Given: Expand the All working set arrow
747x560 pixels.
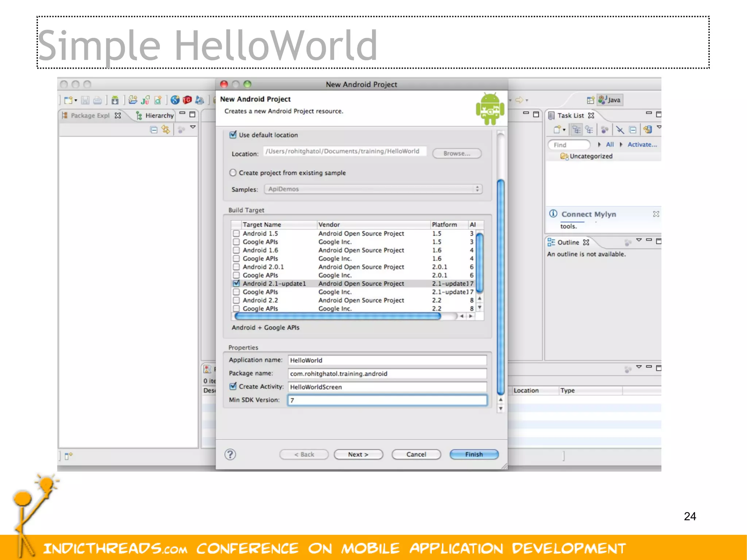Looking at the screenshot, I should 599,144.
